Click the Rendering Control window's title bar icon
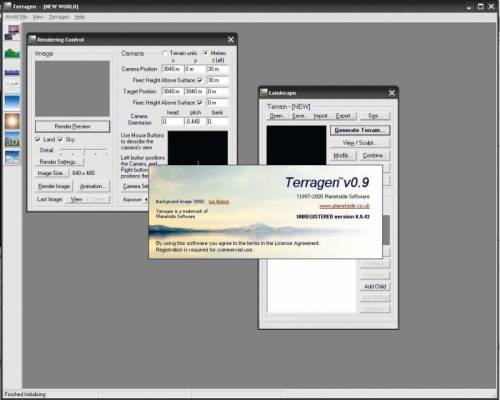This screenshot has width=500, height=400. 32,39
